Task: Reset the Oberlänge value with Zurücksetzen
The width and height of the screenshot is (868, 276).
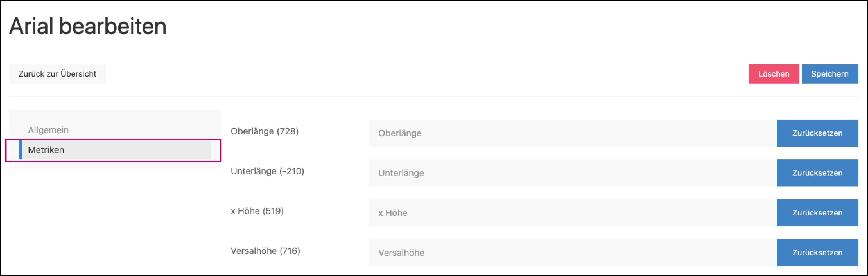Action: (818, 133)
